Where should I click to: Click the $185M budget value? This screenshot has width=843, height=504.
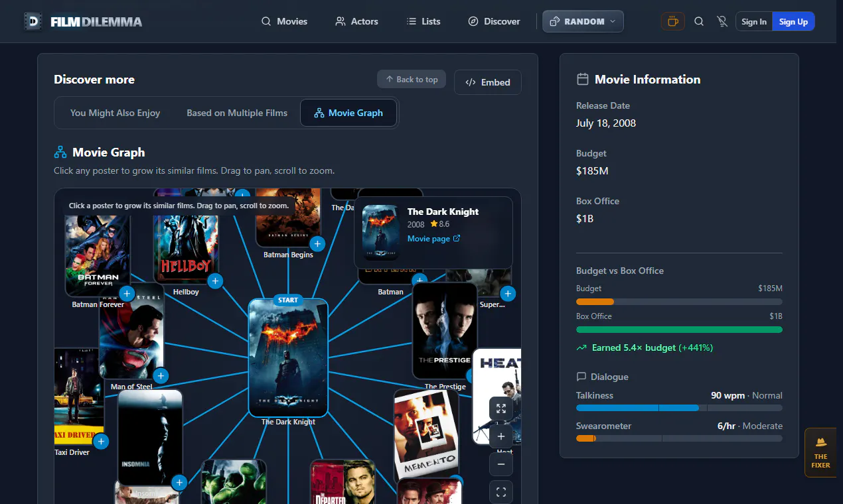click(x=592, y=170)
